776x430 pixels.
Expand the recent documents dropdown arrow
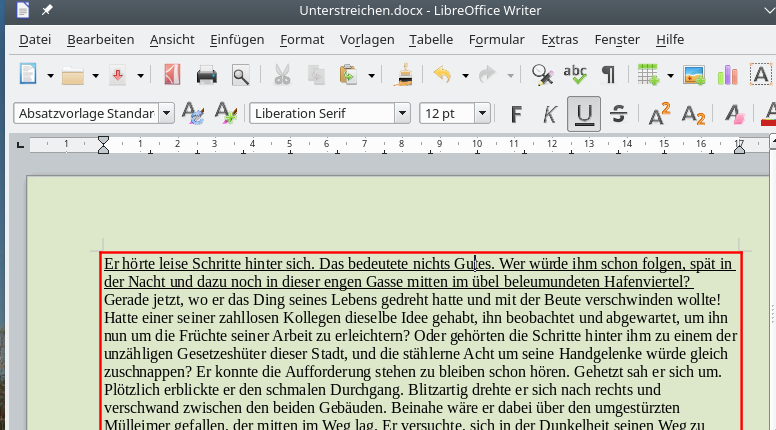click(x=95, y=76)
